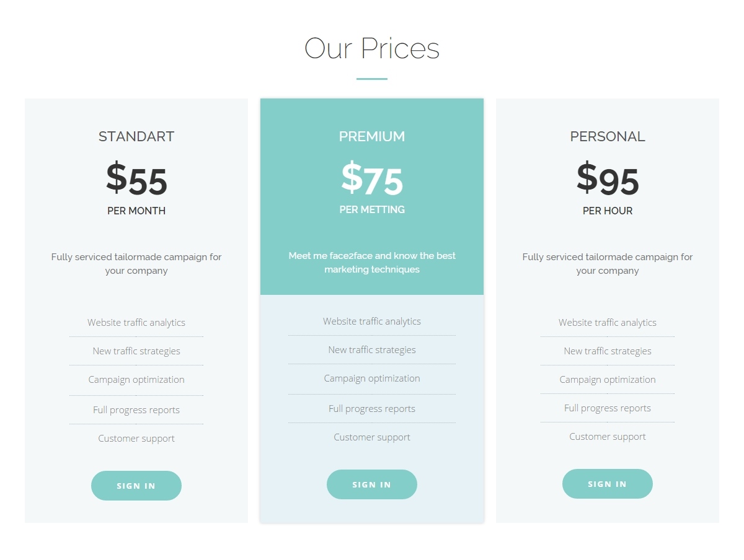Click the $75 price amount

point(372,180)
